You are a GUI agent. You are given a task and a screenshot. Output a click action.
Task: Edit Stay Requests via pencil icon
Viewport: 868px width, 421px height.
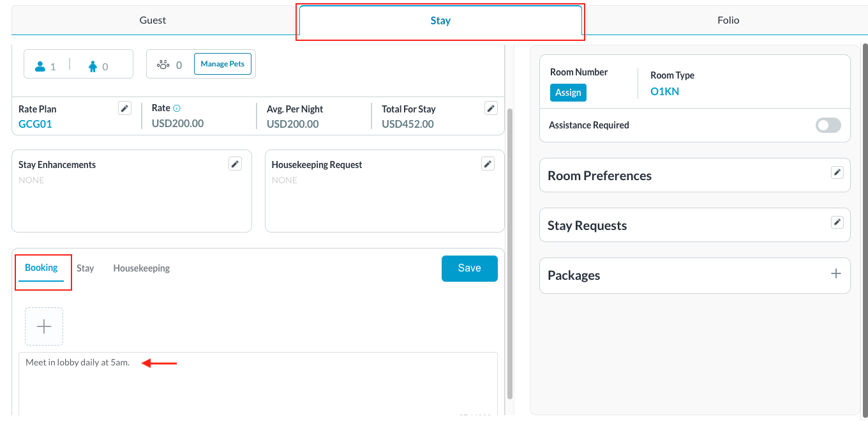tap(837, 222)
